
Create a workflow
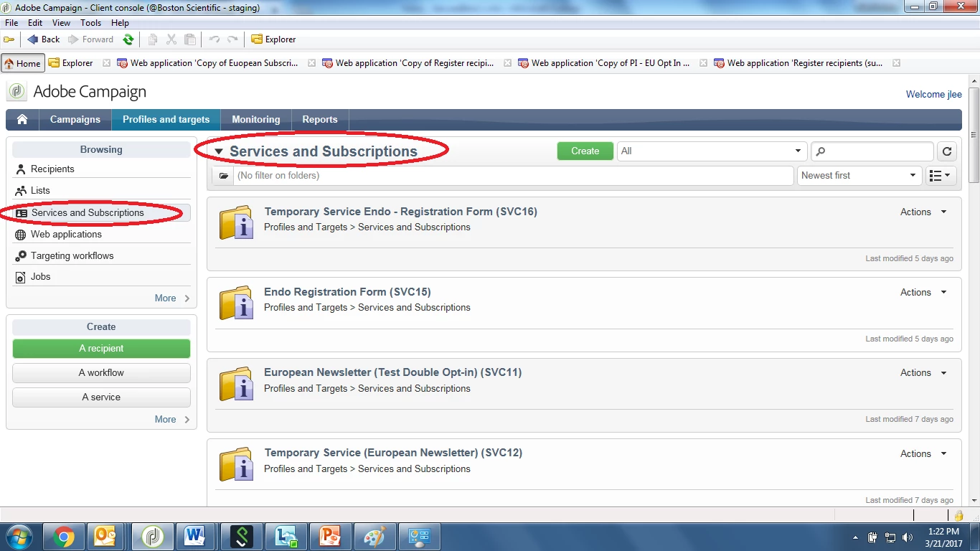coord(101,373)
